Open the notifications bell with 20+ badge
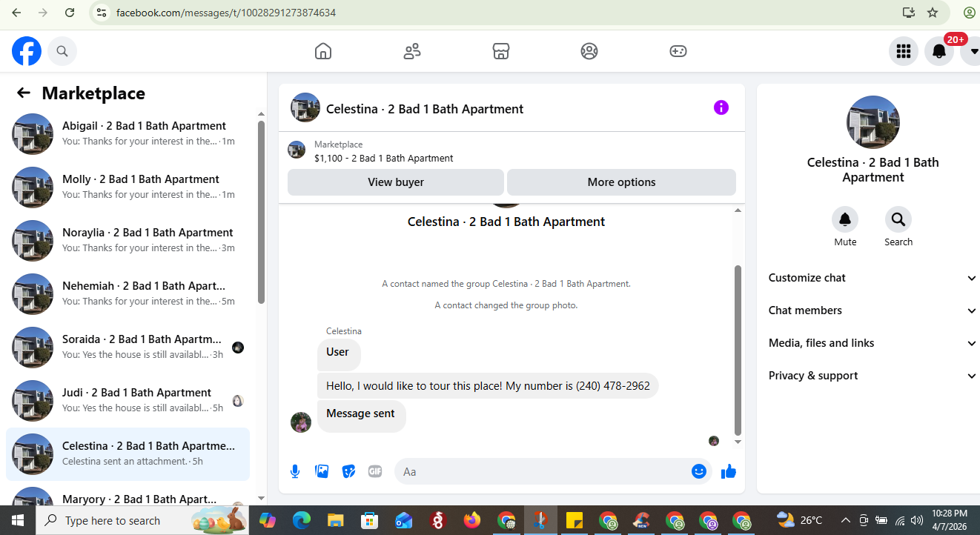 [x=938, y=51]
